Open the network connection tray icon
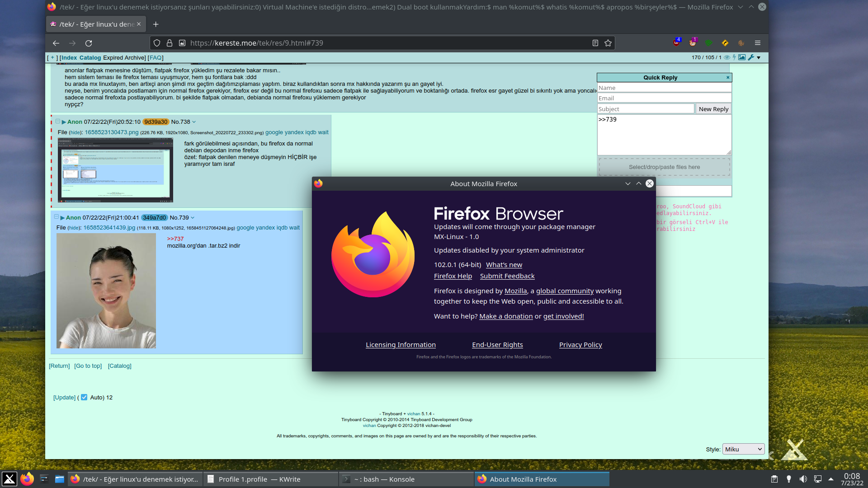Image resolution: width=868 pixels, height=488 pixels. [818, 479]
